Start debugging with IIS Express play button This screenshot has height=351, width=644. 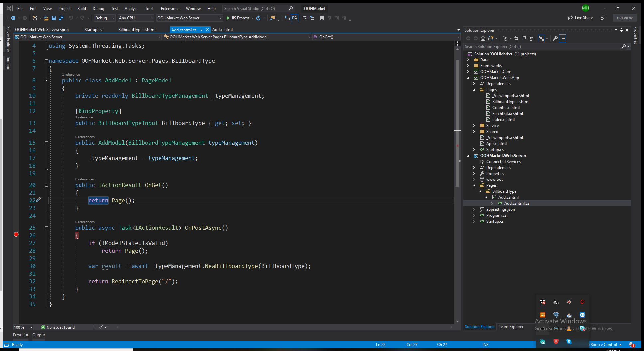(228, 18)
